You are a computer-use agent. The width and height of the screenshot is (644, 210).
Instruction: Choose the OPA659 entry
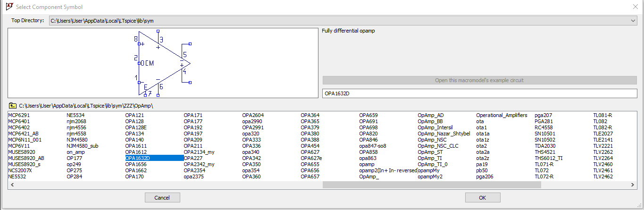click(x=368, y=115)
